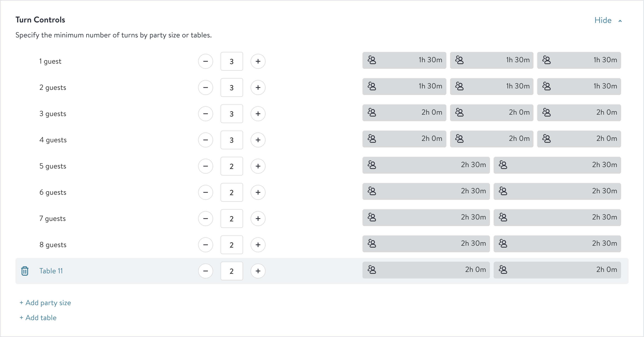Viewport: 644px width, 337px height.
Task: Focus the turns input for 7 guests
Action: [x=232, y=219]
